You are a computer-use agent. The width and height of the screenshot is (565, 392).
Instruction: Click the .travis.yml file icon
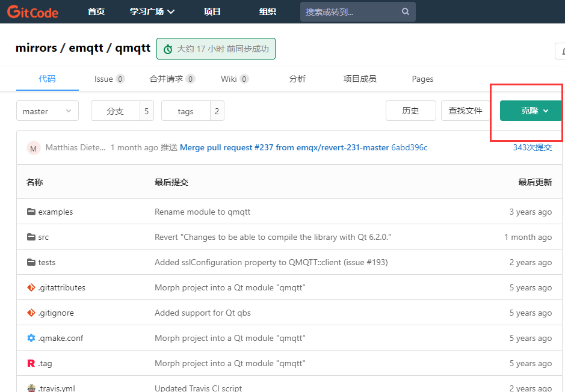[31, 388]
